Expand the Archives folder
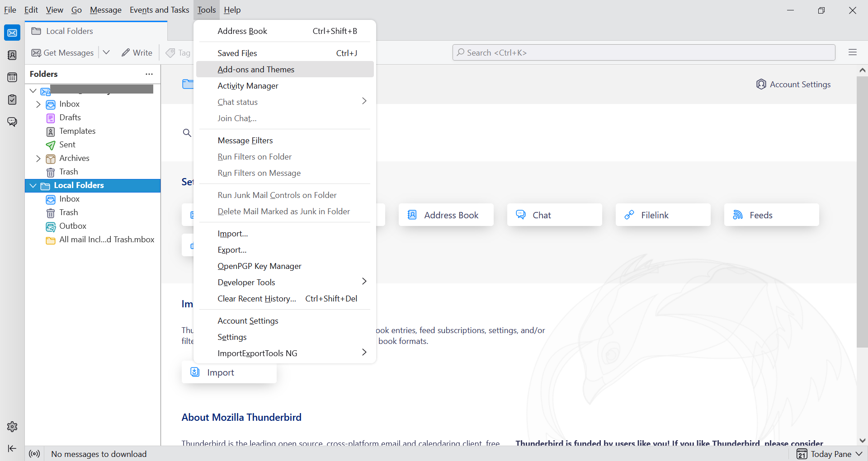The image size is (868, 461). (38, 159)
